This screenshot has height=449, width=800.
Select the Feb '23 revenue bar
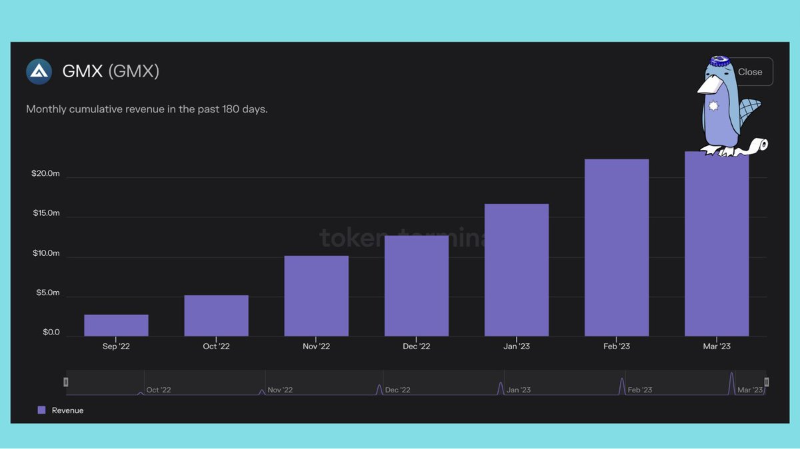pyautogui.click(x=616, y=247)
